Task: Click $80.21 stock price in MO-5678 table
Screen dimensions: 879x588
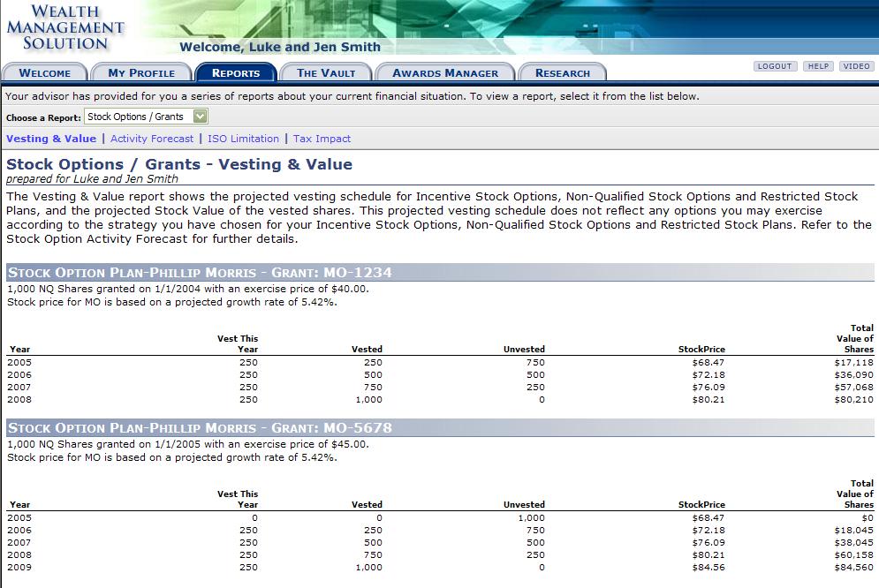Action: pos(709,555)
